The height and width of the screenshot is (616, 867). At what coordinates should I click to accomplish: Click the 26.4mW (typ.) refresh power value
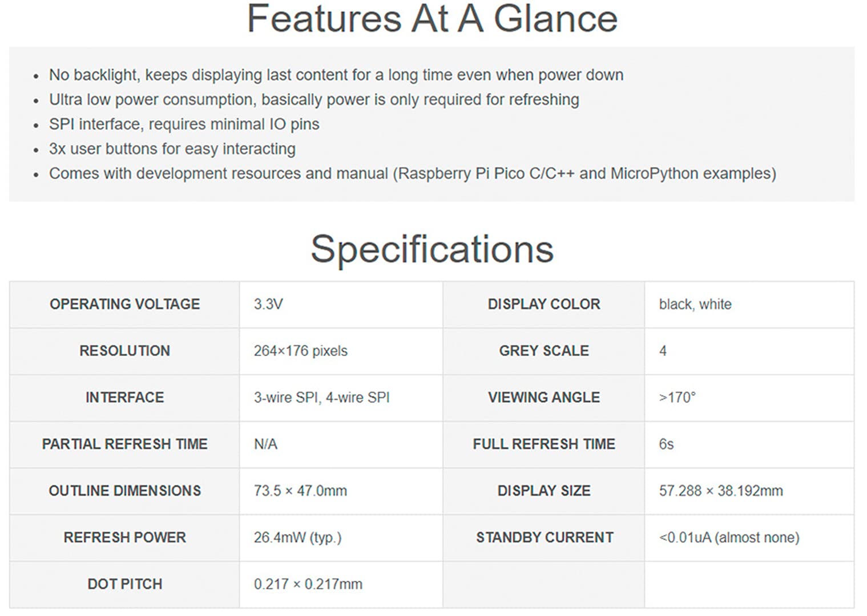pyautogui.click(x=297, y=538)
